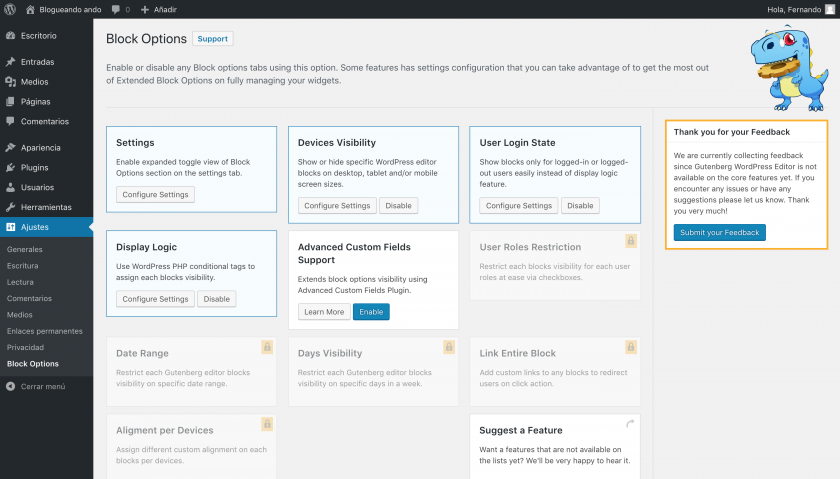Go to Entradas in the sidebar
This screenshot has height=479, width=840.
tap(37, 62)
